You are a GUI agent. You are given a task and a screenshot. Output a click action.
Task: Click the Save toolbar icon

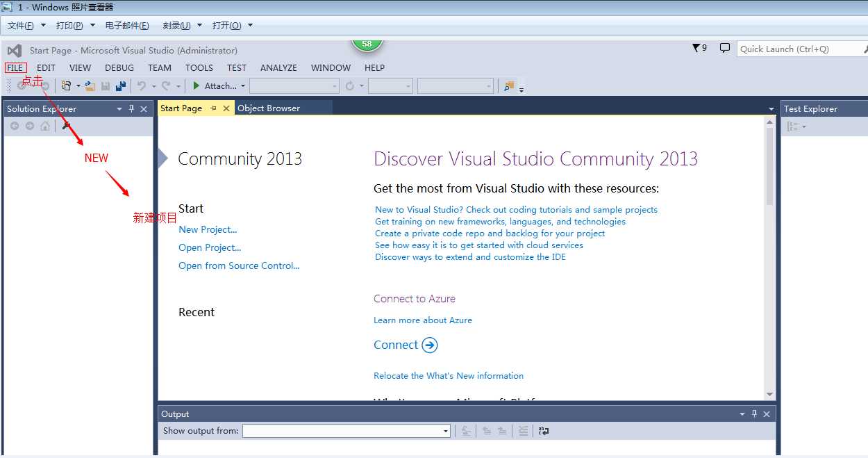point(106,85)
